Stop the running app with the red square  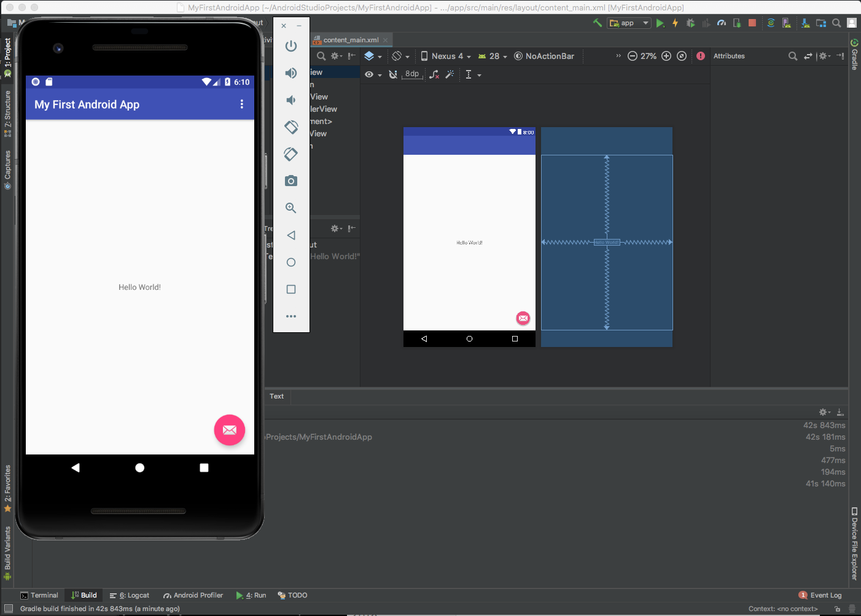[752, 23]
